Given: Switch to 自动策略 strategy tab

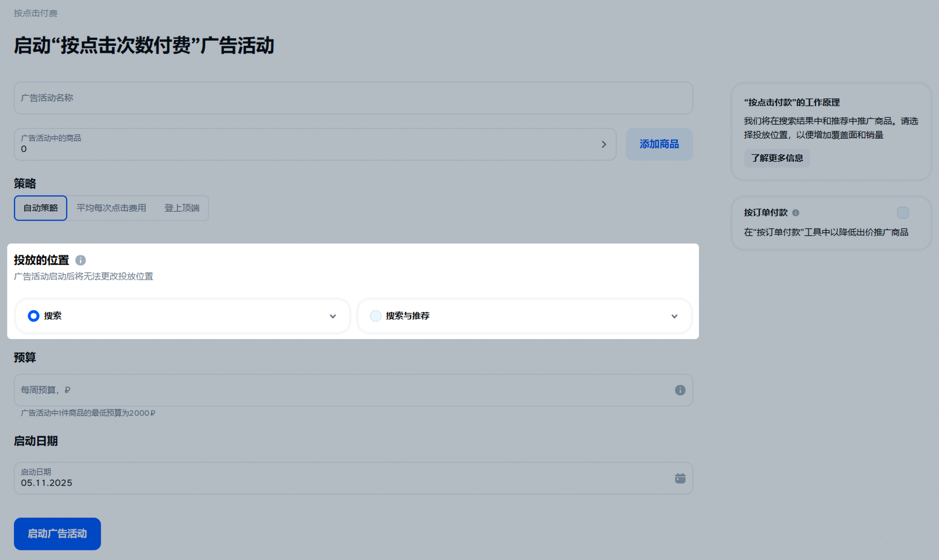Looking at the screenshot, I should (x=41, y=208).
